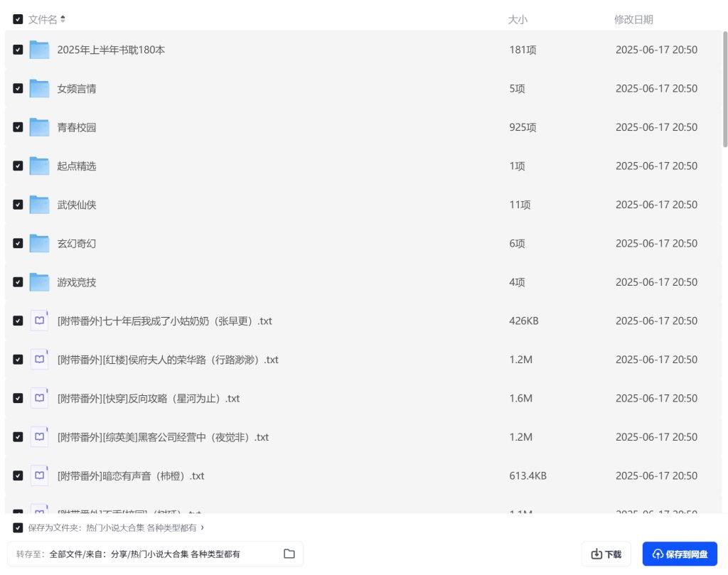Click the book icon of 七十年后我成了小姑奶奶
Image resolution: width=728 pixels, height=575 pixels.
(x=40, y=321)
